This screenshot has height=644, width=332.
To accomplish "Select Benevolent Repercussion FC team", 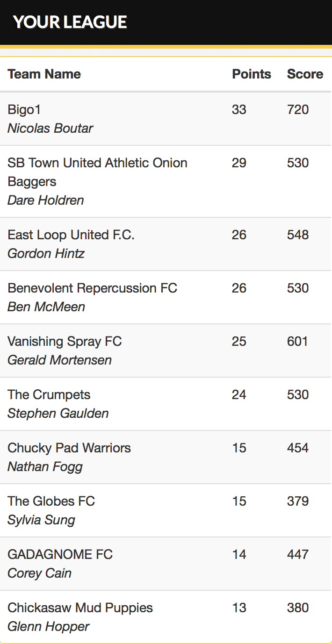I will [x=93, y=288].
